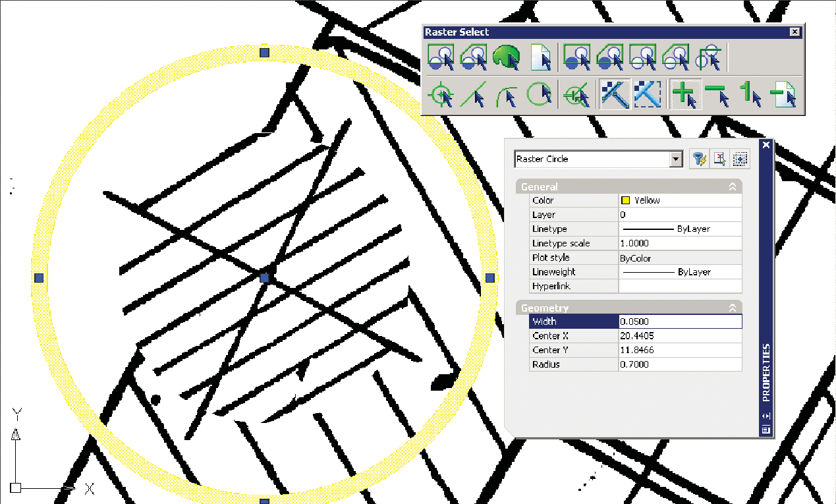Choose the page-with-cursor select tool in top row
The image size is (836, 504).
(x=540, y=57)
